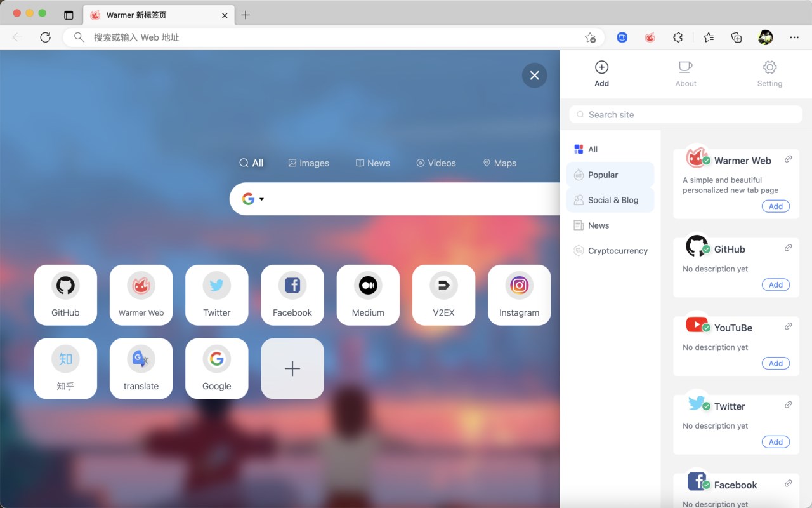
Task: Select the About tab in the panel
Action: click(686, 74)
